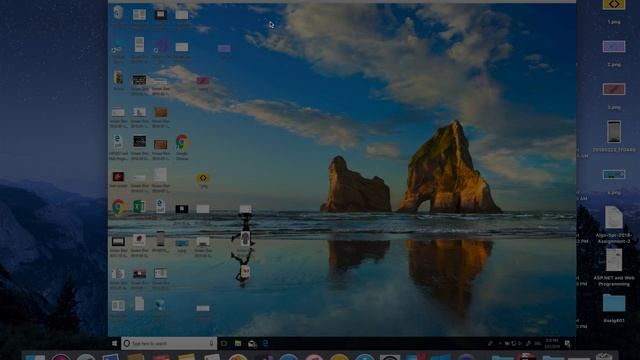Select Chrome icon left of Excel file
640x360 pixels.
coord(118,207)
